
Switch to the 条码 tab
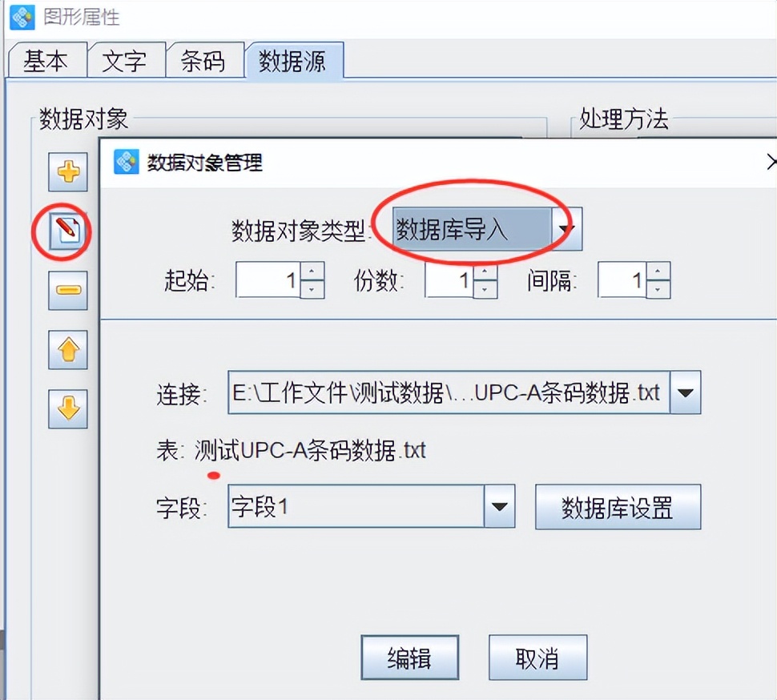(204, 60)
